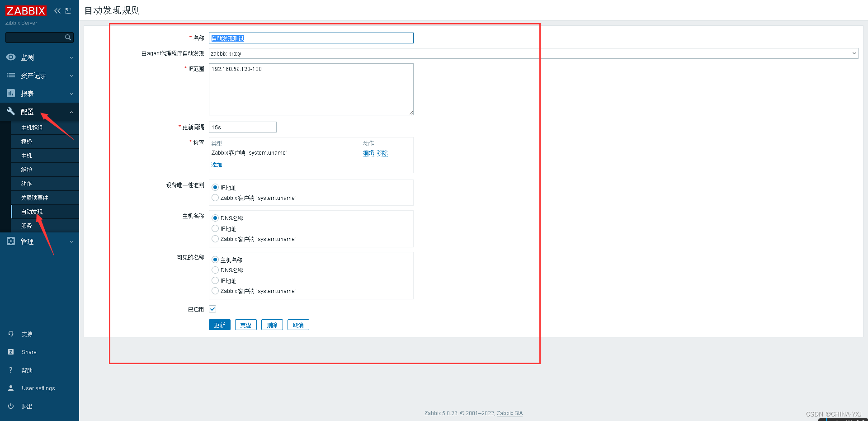Screen dimensions: 868x421
Task: Click the logout power icon
Action: pos(11,406)
